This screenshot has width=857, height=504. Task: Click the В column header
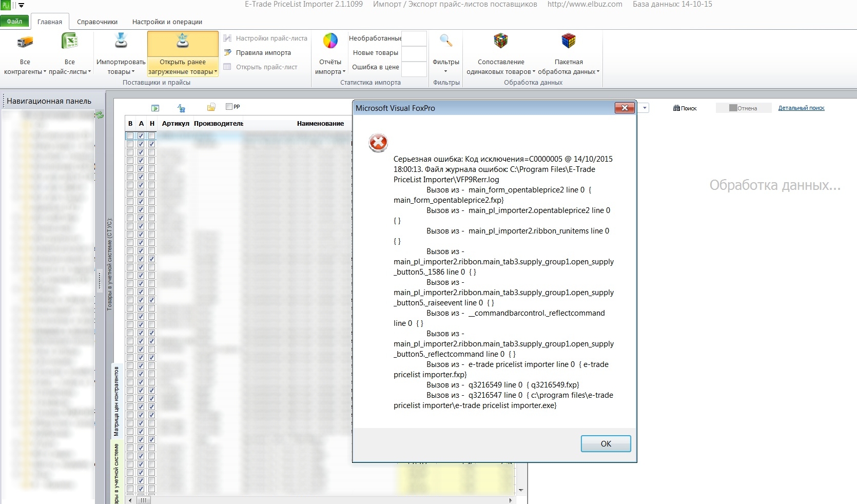click(130, 123)
